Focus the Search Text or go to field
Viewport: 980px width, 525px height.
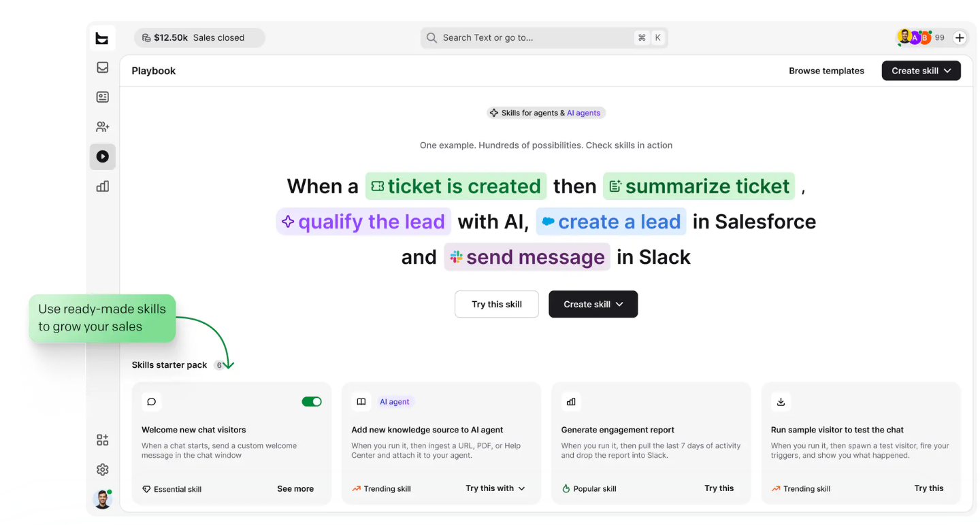(x=544, y=38)
